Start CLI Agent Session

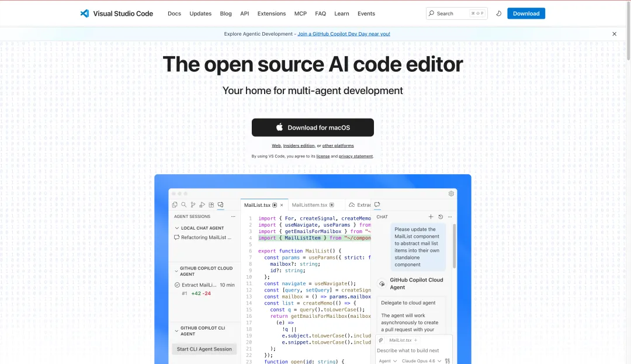point(204,349)
